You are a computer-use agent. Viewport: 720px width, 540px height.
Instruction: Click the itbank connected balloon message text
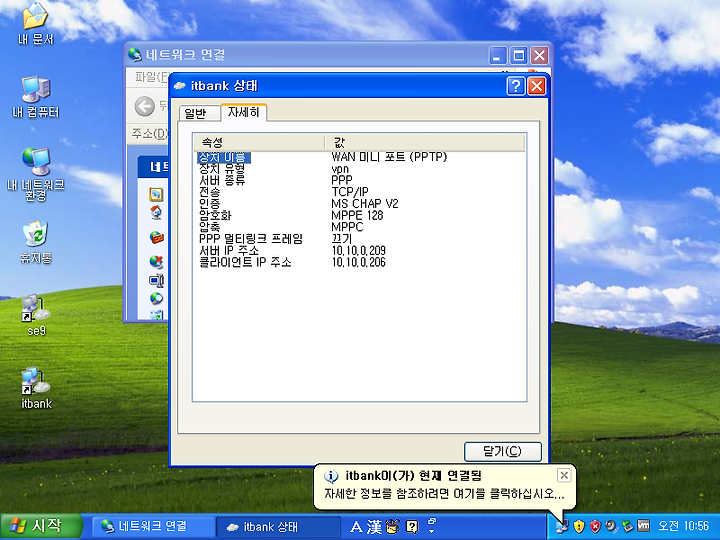tap(444, 494)
